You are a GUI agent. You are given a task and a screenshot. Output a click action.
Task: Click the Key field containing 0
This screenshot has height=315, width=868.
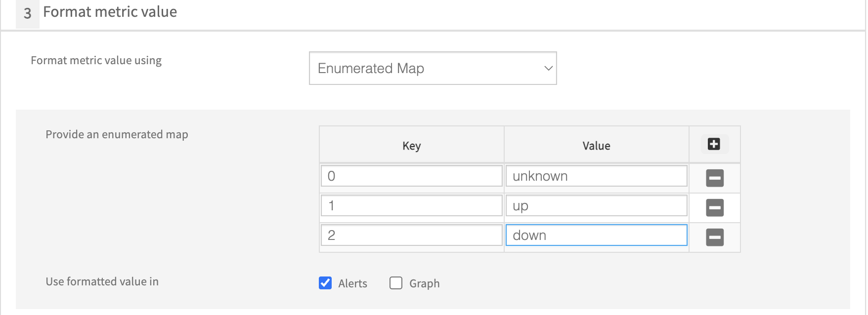tap(411, 176)
